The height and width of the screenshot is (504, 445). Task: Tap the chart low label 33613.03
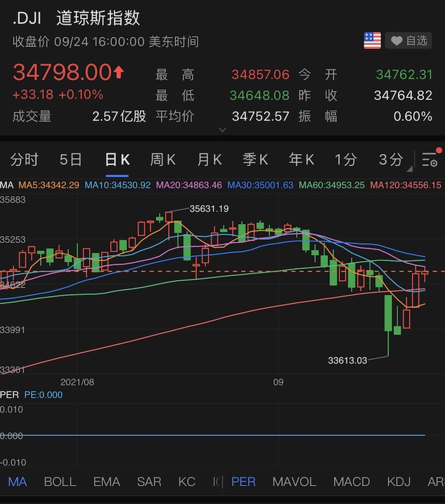point(347,360)
